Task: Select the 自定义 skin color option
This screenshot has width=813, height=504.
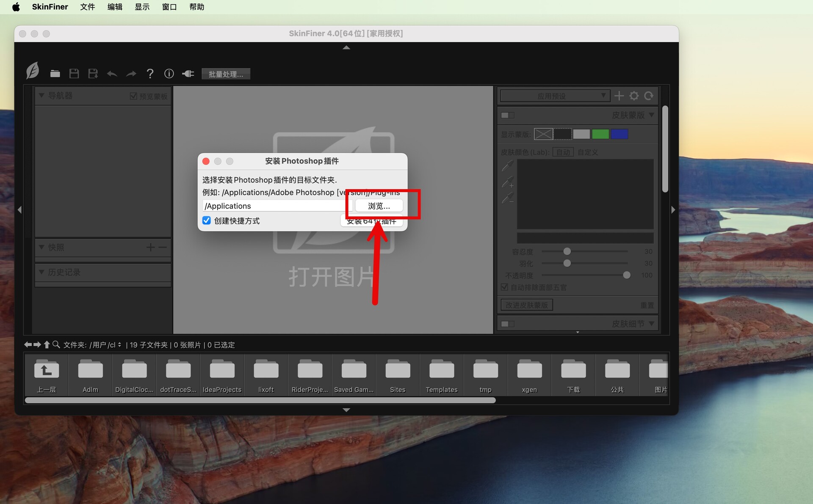Action: (x=588, y=152)
